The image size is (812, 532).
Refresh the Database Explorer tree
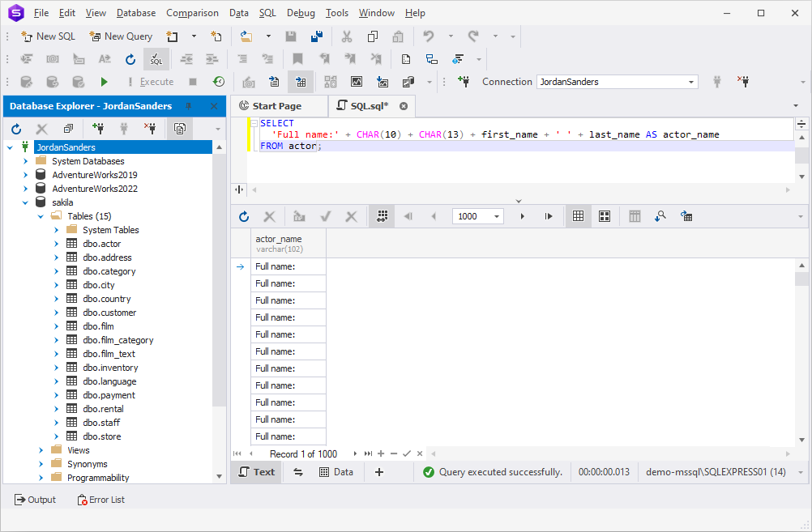click(x=16, y=129)
